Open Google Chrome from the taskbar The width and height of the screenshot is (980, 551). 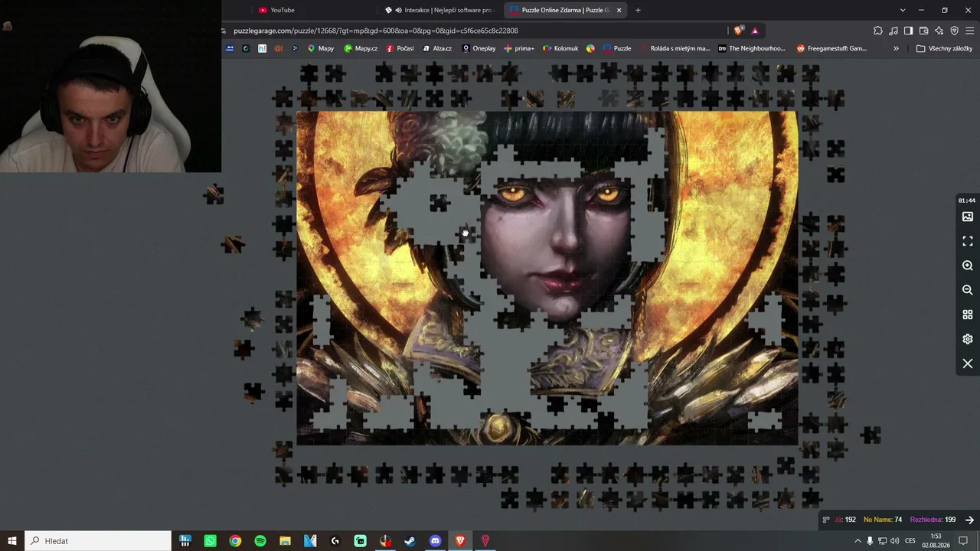[x=235, y=541]
